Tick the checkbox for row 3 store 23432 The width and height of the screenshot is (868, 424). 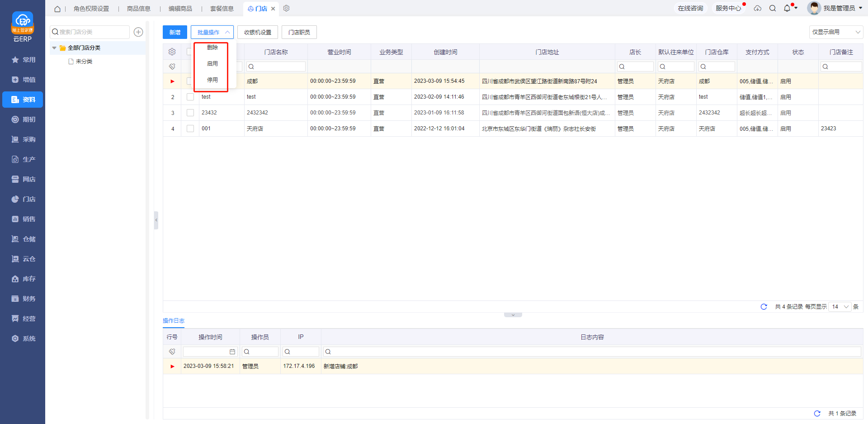pos(190,113)
